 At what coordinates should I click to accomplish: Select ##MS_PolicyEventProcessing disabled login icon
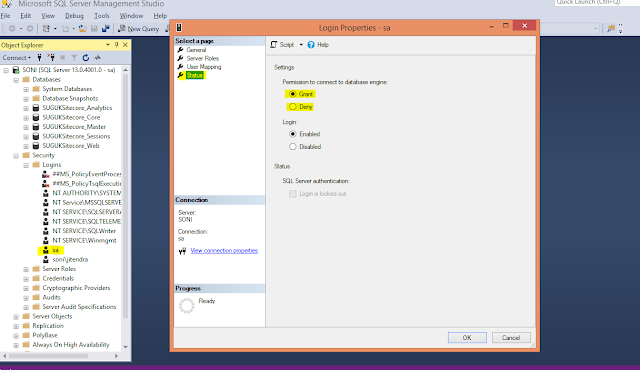point(46,174)
